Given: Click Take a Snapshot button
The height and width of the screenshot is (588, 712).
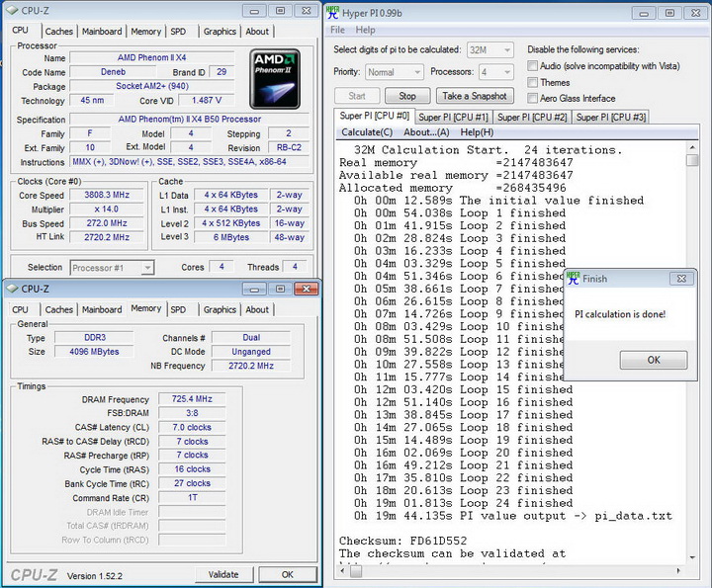Looking at the screenshot, I should coord(475,96).
